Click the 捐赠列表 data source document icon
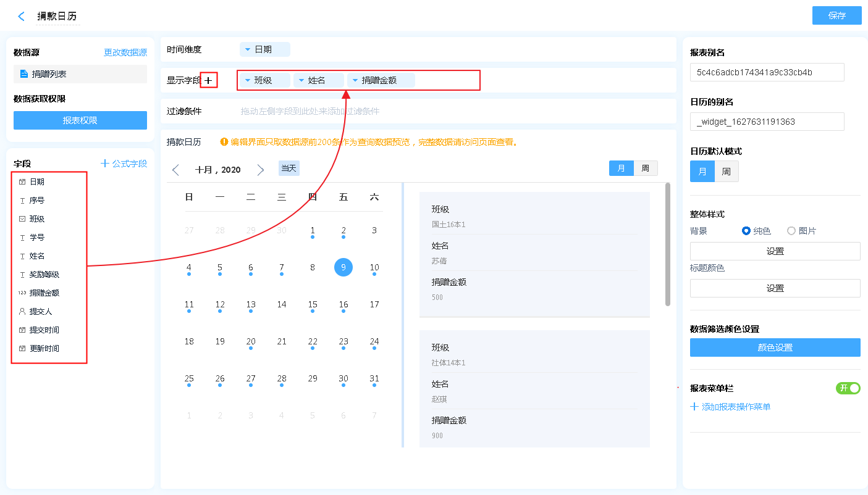This screenshot has height=495, width=868. point(24,74)
